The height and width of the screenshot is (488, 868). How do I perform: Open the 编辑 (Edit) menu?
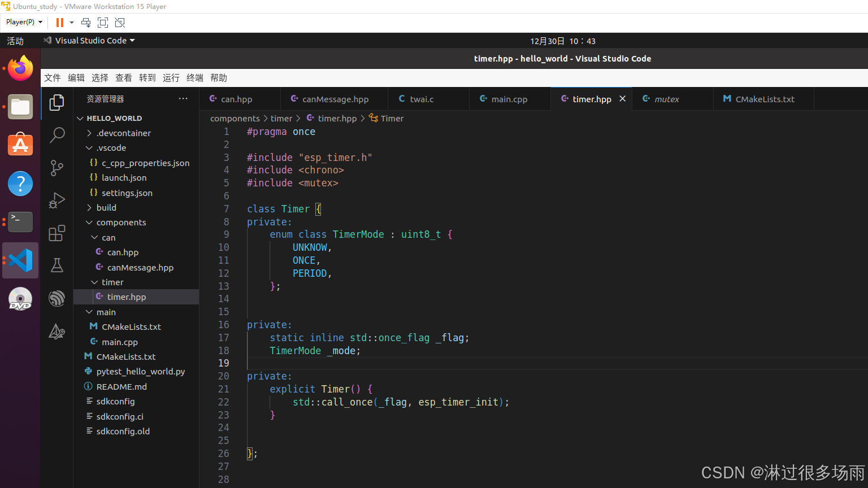coord(76,78)
